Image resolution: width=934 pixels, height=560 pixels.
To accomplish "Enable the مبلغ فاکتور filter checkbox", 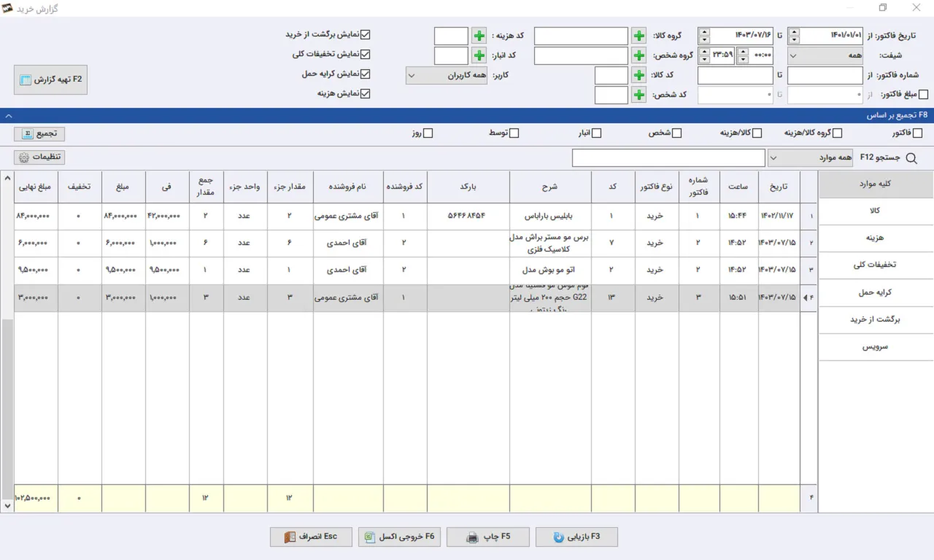I will tap(924, 94).
